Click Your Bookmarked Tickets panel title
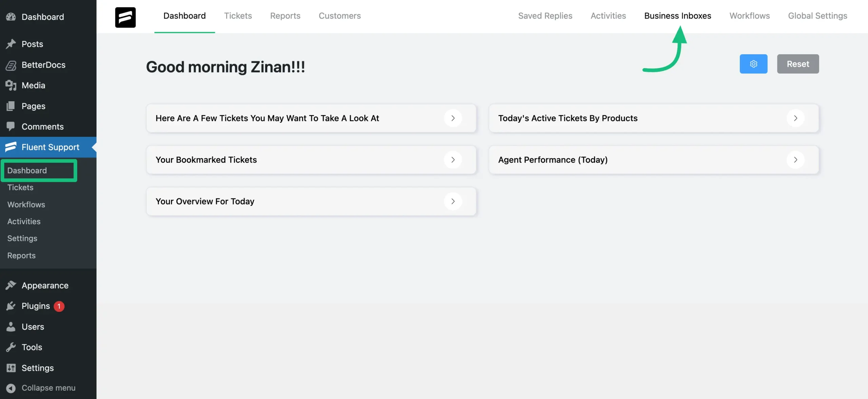 tap(206, 160)
